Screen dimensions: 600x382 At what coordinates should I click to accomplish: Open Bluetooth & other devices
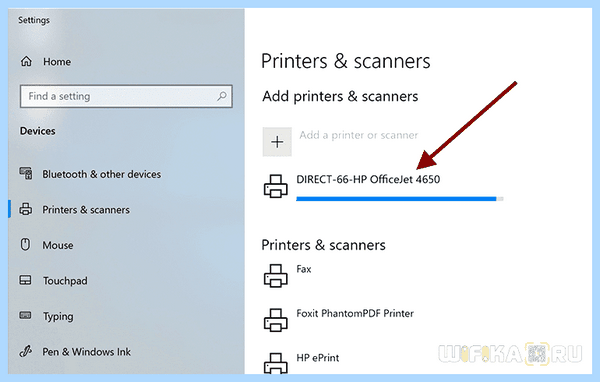pyautogui.click(x=101, y=174)
